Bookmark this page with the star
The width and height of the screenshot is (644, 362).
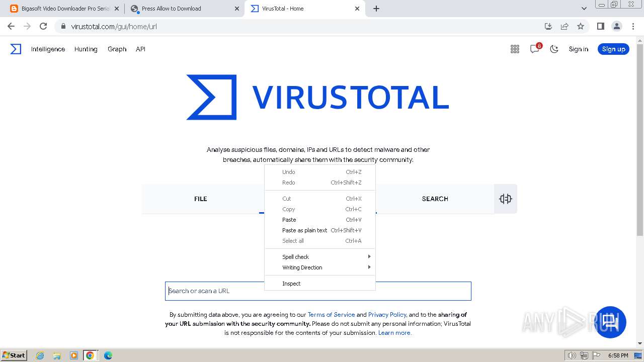581,26
